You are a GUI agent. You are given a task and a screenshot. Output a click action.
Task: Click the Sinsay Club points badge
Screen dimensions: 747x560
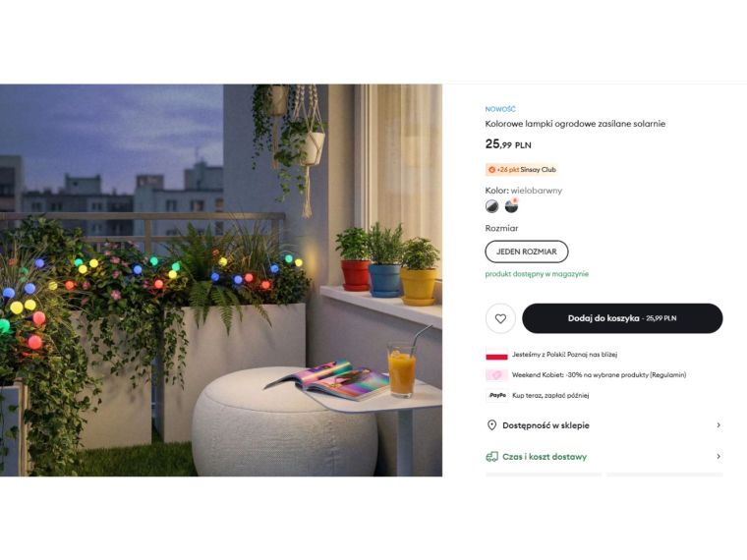point(522,170)
